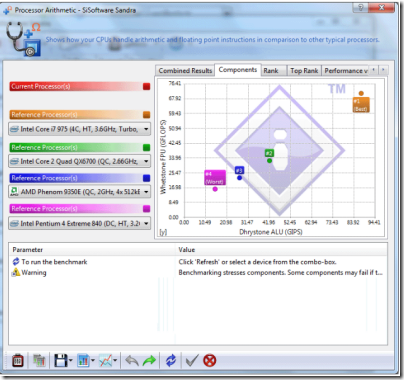The image size is (404, 380).
Task: Click the refresh icon beside 'To run the benchmark'
Action: [16, 262]
